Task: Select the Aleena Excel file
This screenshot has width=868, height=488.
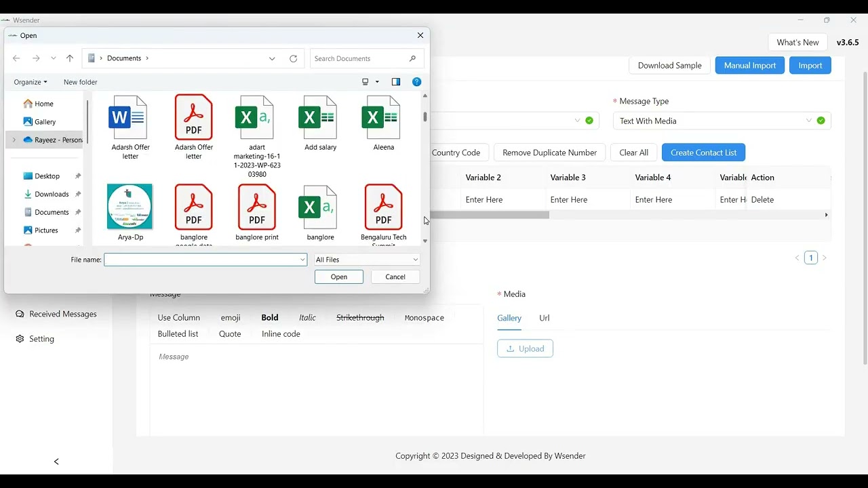Action: coord(383,123)
